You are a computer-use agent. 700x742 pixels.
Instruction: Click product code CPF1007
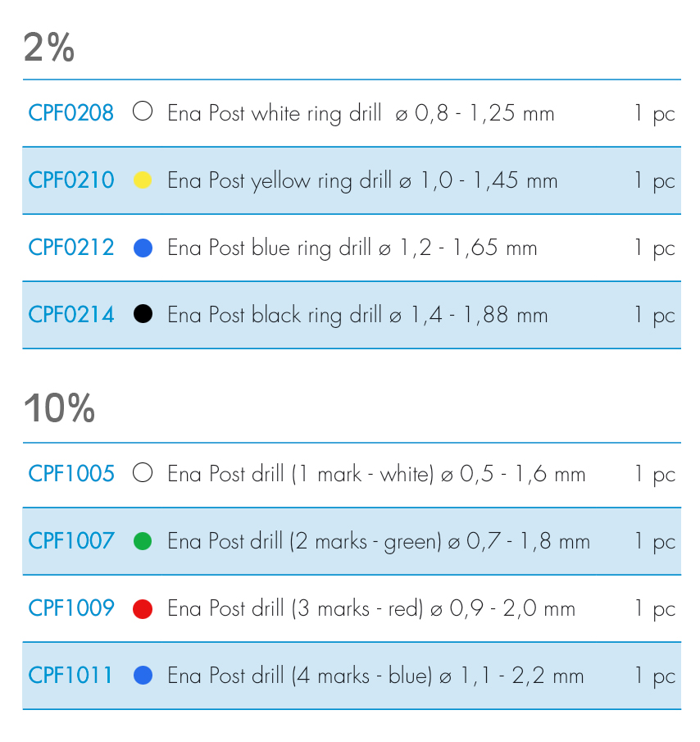coord(71,540)
